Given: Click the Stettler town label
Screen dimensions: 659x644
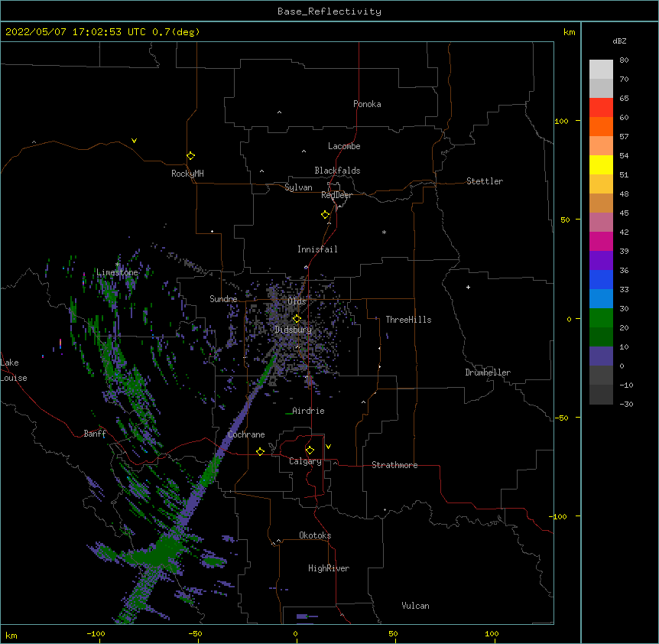Looking at the screenshot, I should (484, 181).
